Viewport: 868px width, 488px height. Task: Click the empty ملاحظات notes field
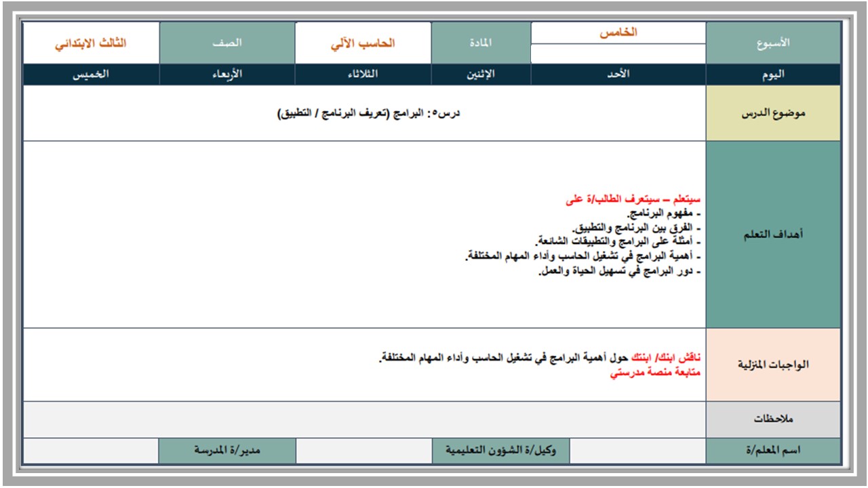coord(365,420)
